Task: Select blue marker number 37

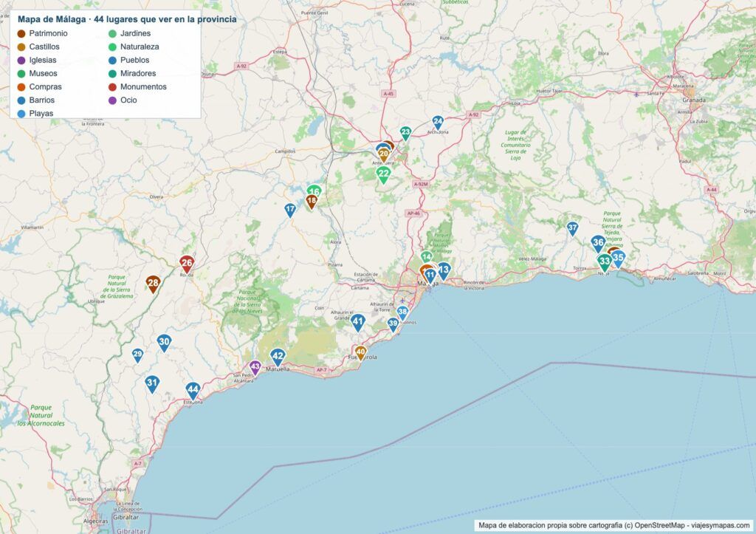Action: tap(572, 229)
